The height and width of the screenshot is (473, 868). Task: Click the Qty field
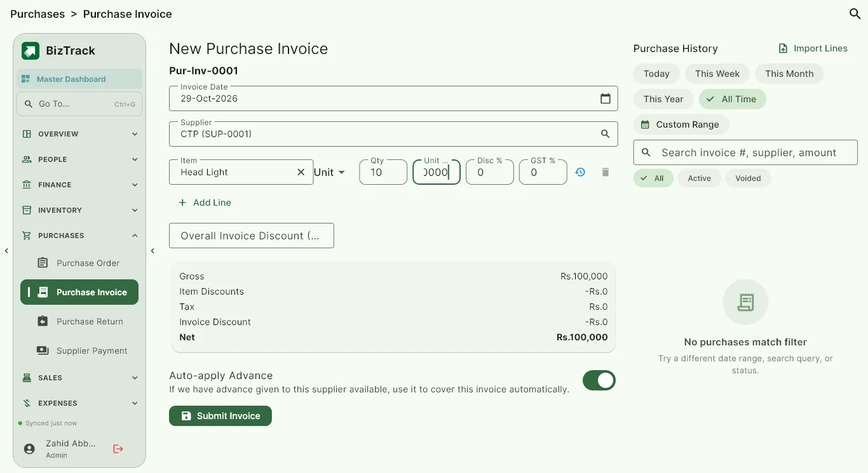pyautogui.click(x=383, y=172)
